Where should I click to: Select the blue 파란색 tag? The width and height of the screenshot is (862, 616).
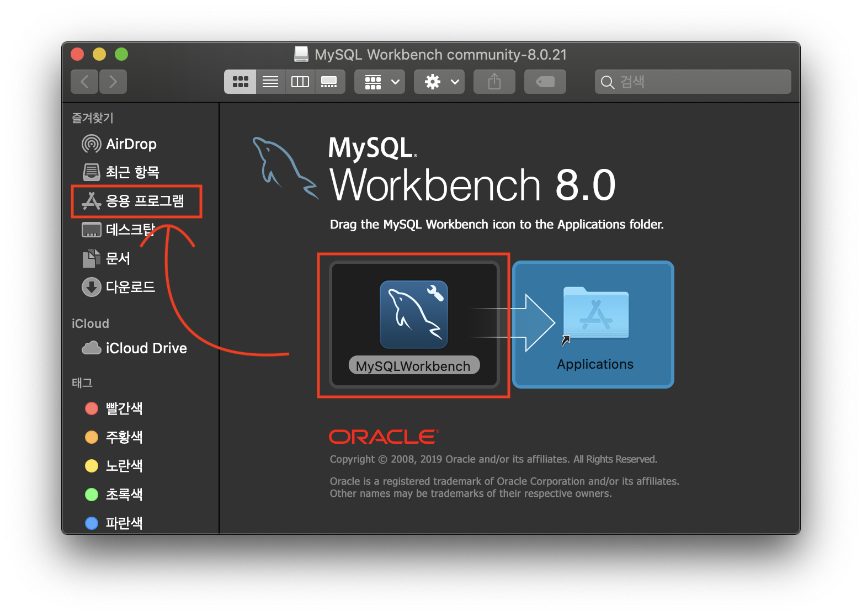[x=114, y=523]
